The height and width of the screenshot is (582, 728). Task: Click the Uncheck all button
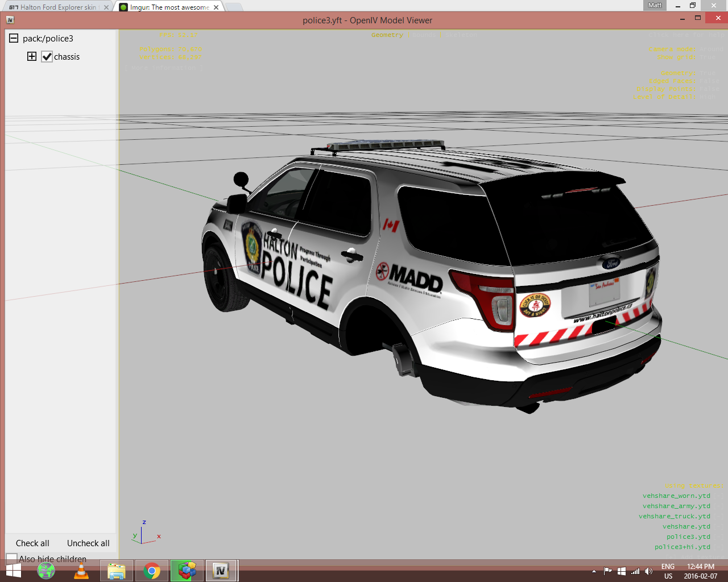click(x=88, y=543)
